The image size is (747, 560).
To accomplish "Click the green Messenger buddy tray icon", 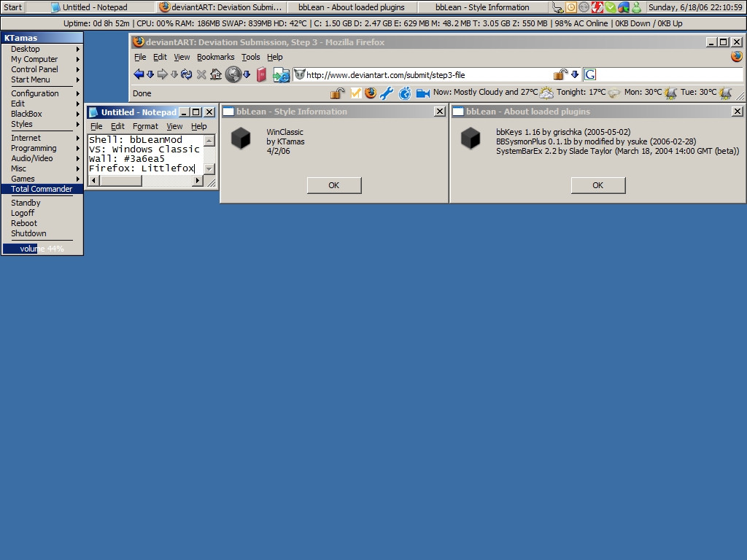I will [x=636, y=7].
